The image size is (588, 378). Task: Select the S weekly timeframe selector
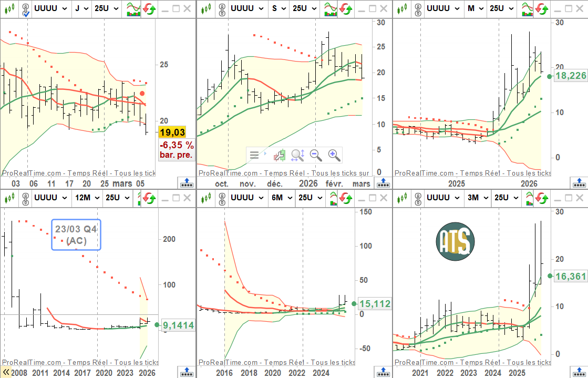click(x=278, y=9)
